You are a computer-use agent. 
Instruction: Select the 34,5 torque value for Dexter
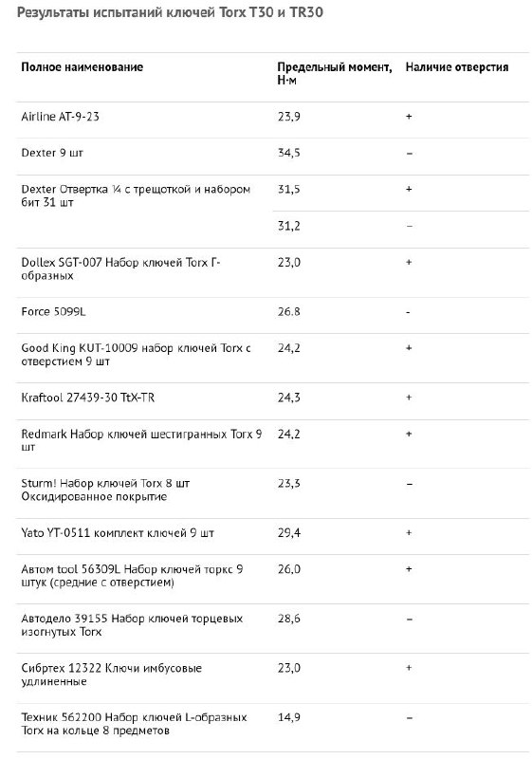(288, 153)
